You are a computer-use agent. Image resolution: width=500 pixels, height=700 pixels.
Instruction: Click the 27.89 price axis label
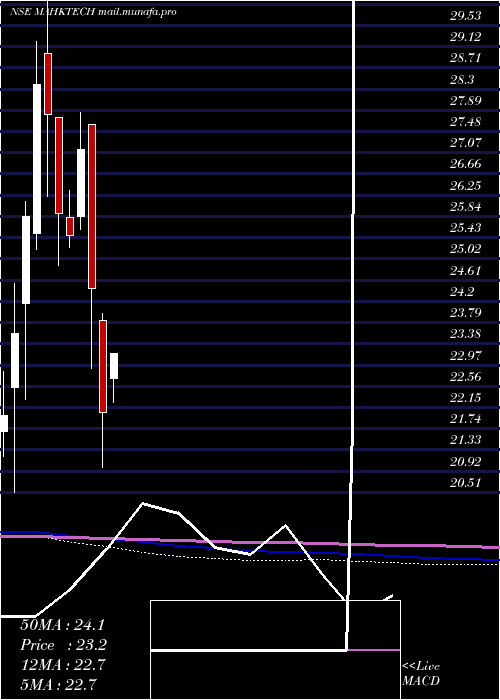tap(466, 101)
